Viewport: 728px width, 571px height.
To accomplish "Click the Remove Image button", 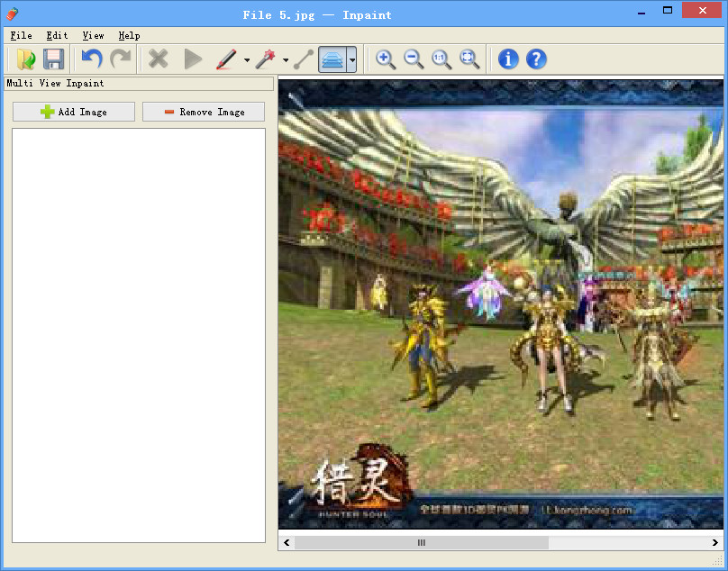I will tap(204, 112).
